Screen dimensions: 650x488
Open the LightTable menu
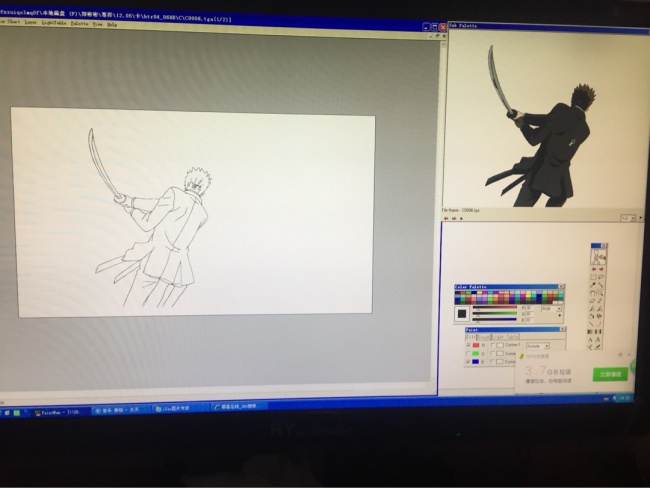pos(54,23)
